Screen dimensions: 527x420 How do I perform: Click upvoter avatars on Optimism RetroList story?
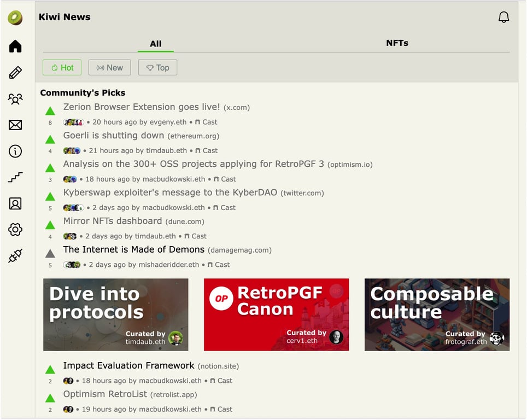68,409
